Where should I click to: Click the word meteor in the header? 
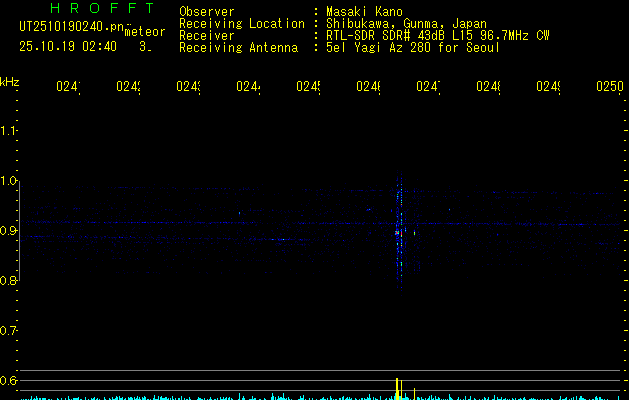145,33
